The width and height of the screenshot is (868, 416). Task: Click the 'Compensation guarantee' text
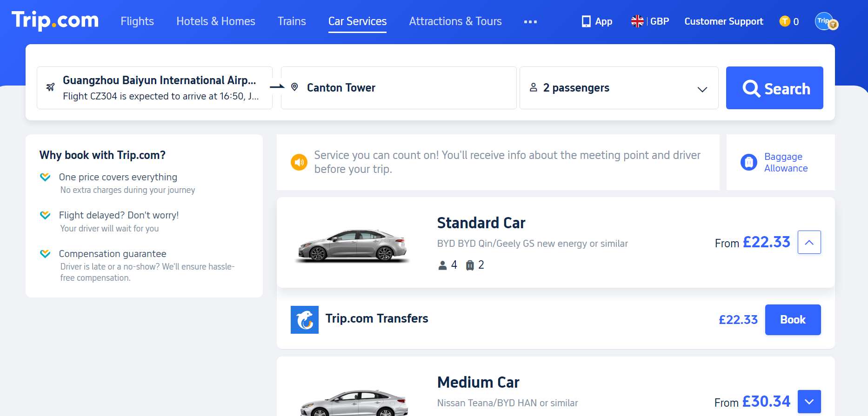[113, 254]
